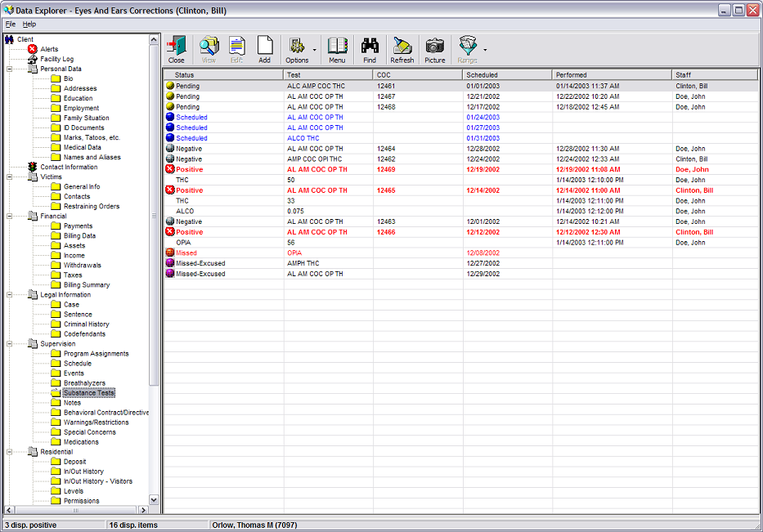Open the Menu book icon
763x532 pixels.
click(x=337, y=47)
